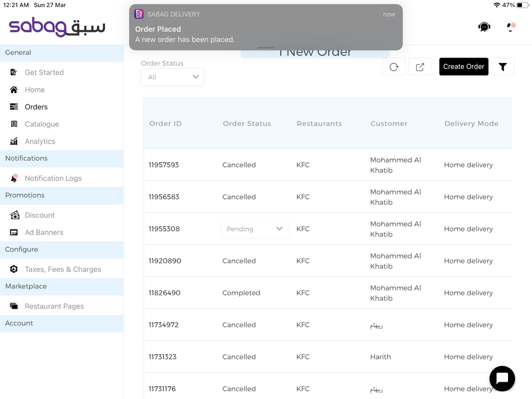Click the Analytics chart icon
532x399 pixels.
pyautogui.click(x=14, y=141)
